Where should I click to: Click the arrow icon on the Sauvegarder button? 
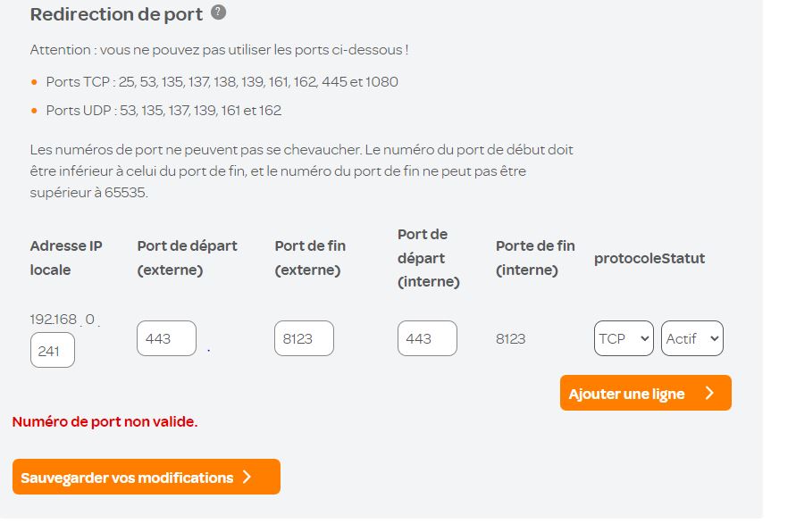[x=247, y=478]
